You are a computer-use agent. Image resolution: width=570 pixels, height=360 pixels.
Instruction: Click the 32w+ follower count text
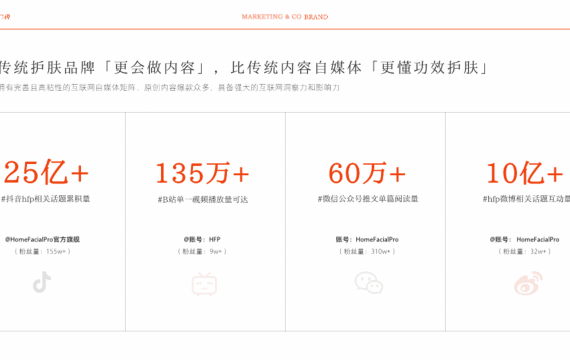click(538, 251)
